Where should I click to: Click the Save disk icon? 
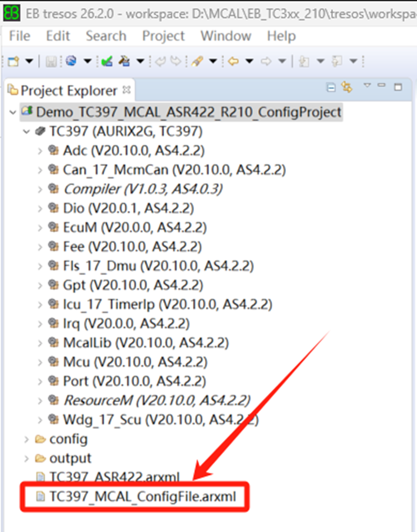point(51,61)
